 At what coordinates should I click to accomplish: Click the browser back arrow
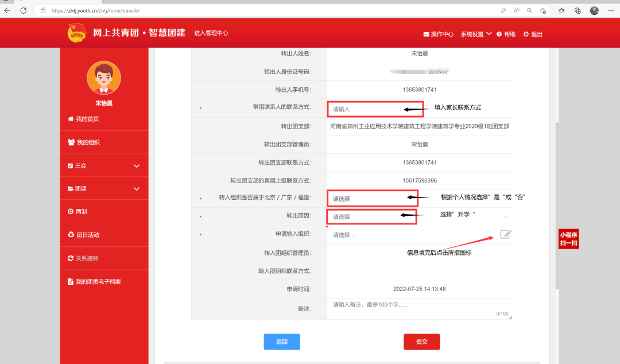[7, 10]
